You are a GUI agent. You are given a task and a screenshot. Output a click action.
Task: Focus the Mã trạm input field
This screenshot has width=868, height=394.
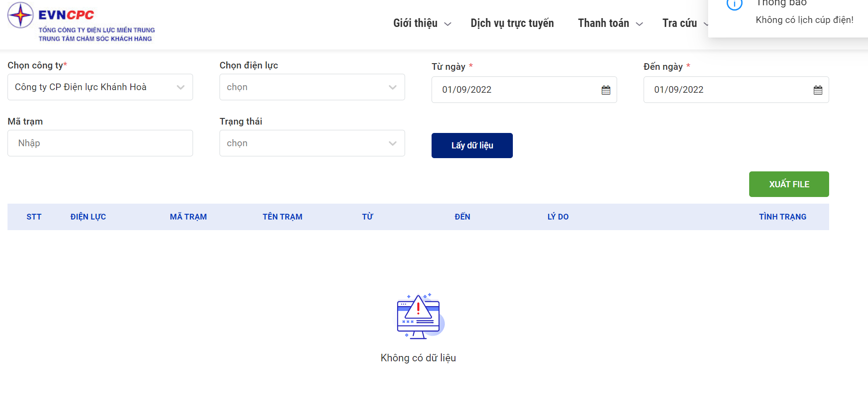tap(100, 143)
